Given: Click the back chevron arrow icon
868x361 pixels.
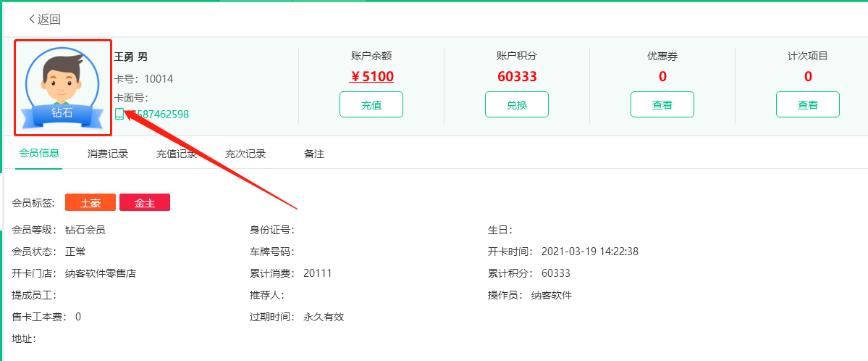Looking at the screenshot, I should tap(32, 19).
